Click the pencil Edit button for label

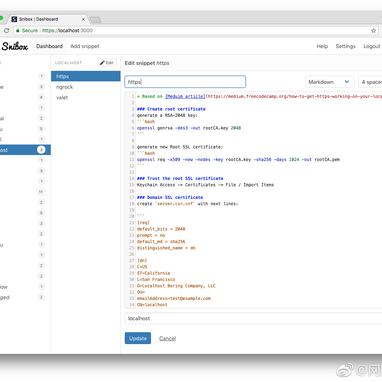107,62
